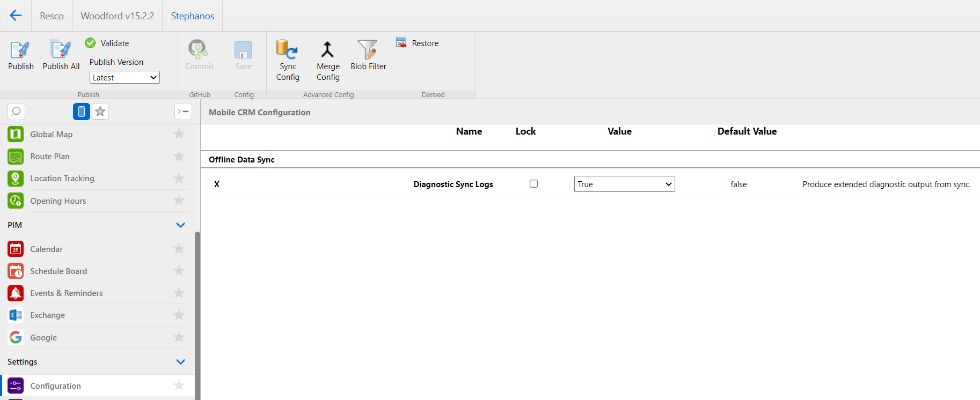This screenshot has width=980, height=400.
Task: Switch to the Stephanos tab
Action: [x=192, y=16]
